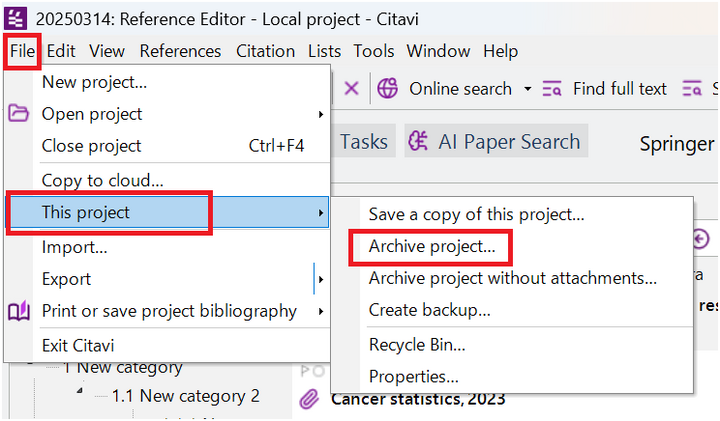Image resolution: width=720 pixels, height=421 pixels.
Task: Highlight the This project entry
Action: (x=168, y=213)
